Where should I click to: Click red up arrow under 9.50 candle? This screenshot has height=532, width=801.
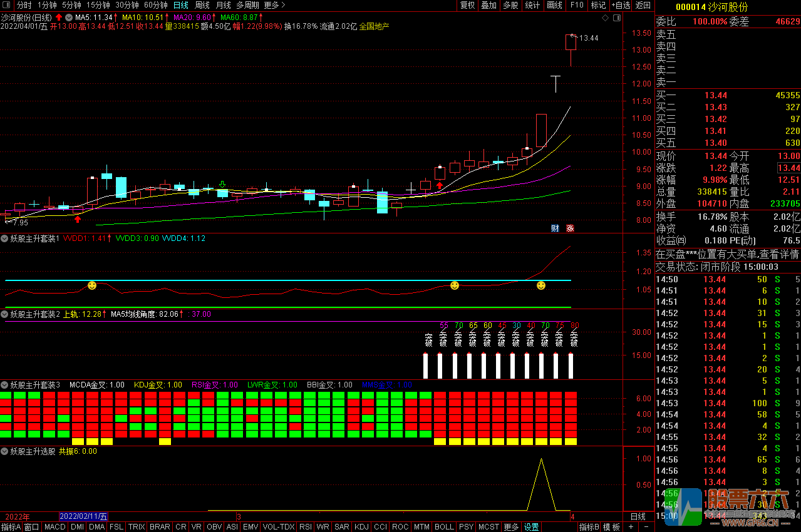tap(440, 185)
